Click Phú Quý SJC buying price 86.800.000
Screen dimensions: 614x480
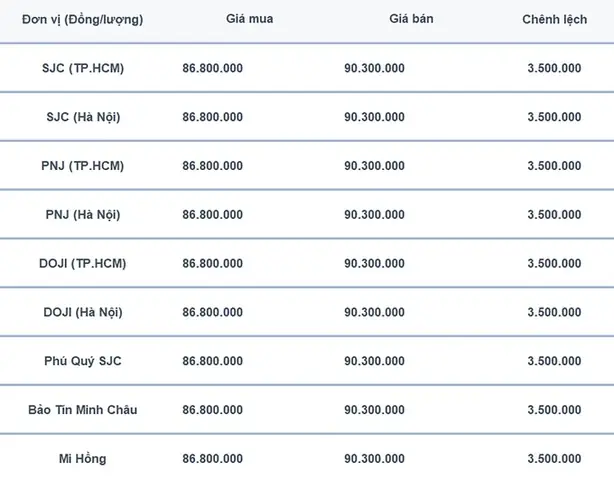[x=213, y=361]
